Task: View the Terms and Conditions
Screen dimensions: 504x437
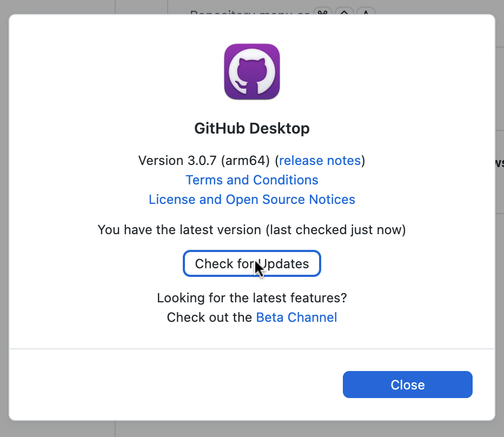Action: tap(252, 180)
